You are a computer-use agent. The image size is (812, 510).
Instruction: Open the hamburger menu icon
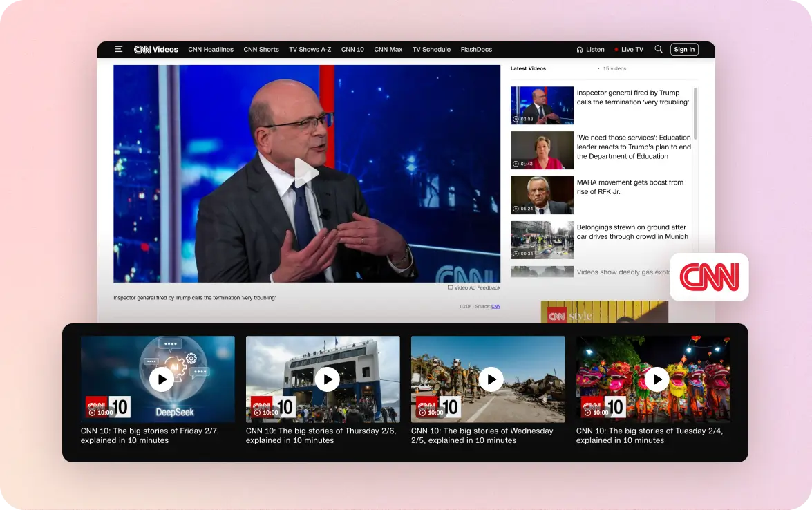119,49
